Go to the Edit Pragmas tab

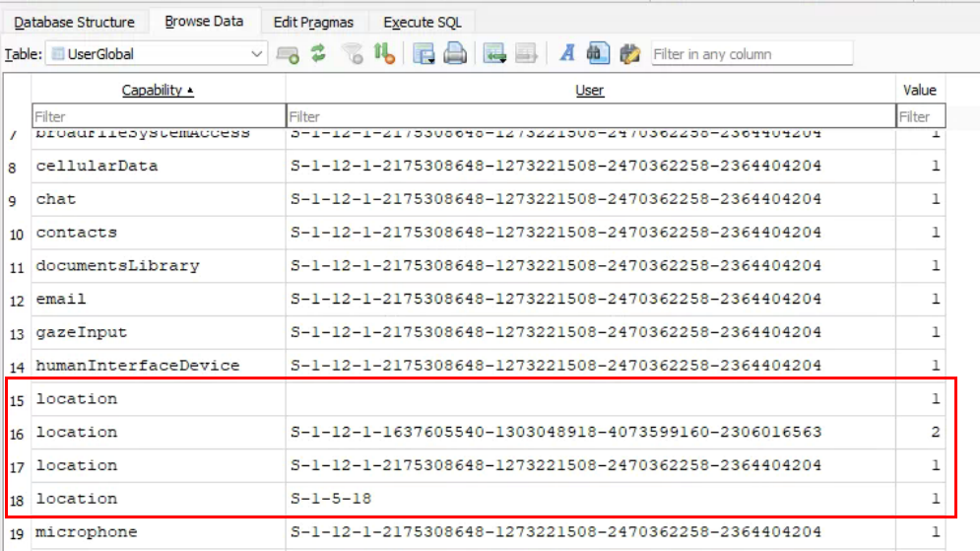(x=314, y=22)
